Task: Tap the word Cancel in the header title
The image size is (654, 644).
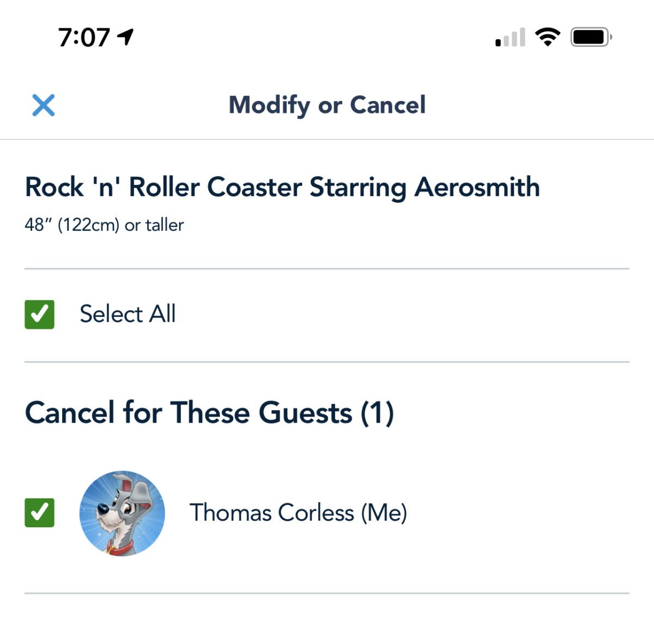Action: point(387,105)
